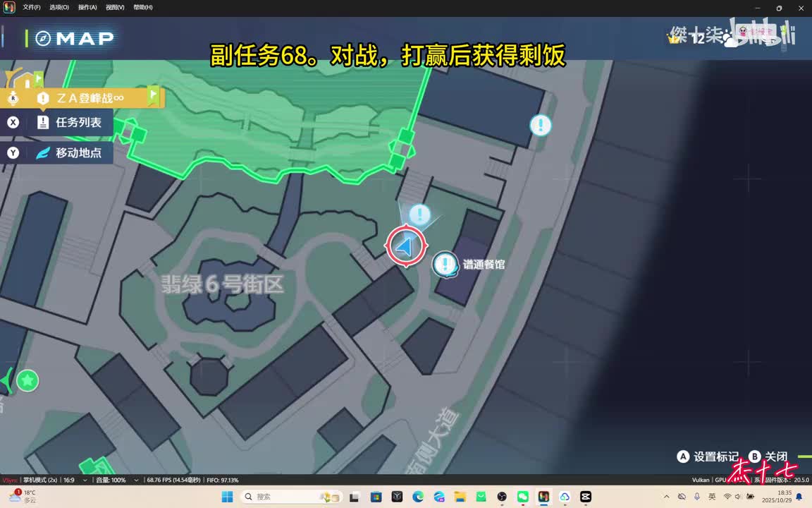
Task: Toggle 掌机模式 (2x) docked mode
Action: tap(40, 480)
